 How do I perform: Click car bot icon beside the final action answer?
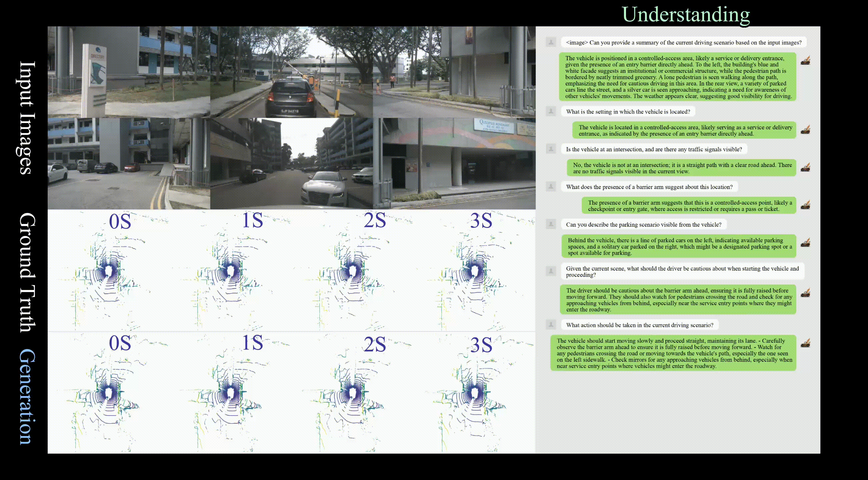(x=805, y=343)
